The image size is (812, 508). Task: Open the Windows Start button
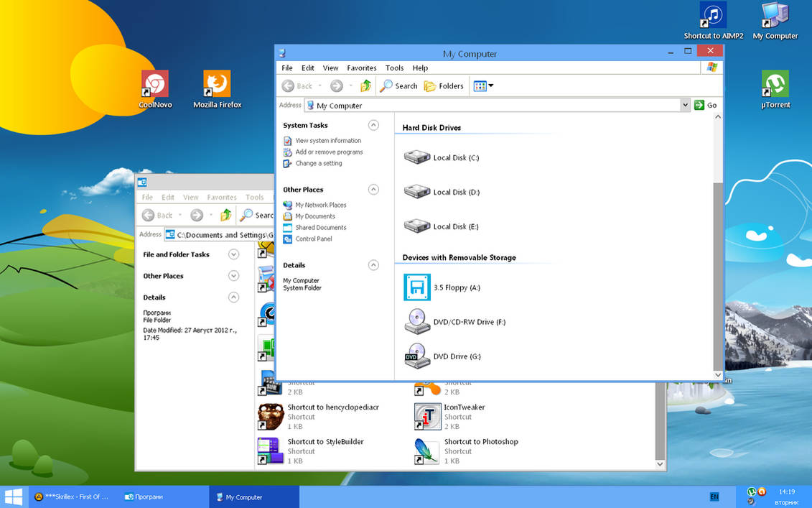coord(13,497)
